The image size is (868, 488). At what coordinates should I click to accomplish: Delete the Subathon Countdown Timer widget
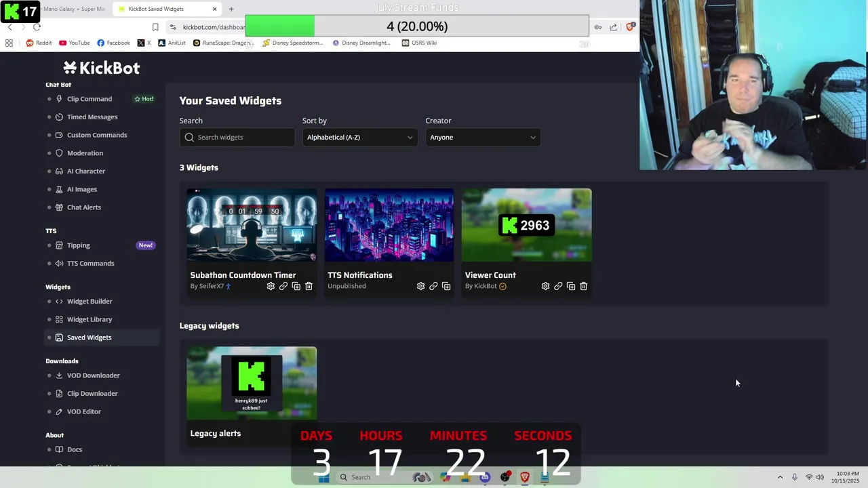coord(309,286)
